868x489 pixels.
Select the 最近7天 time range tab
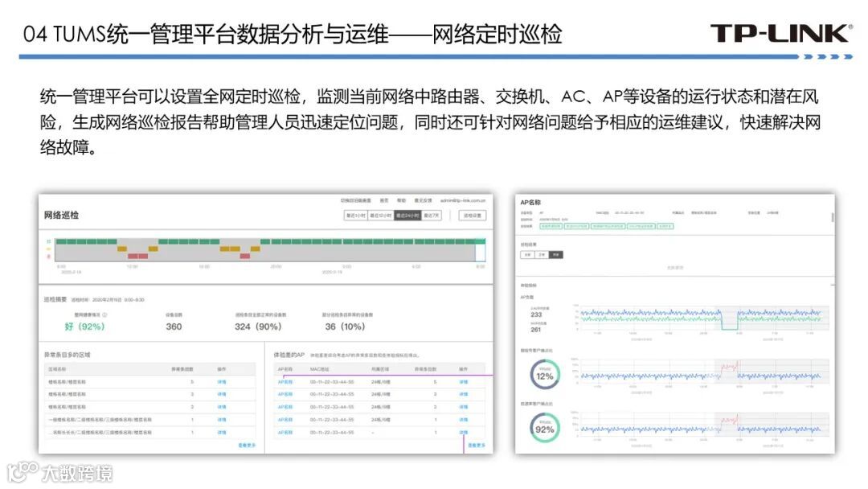point(432,216)
